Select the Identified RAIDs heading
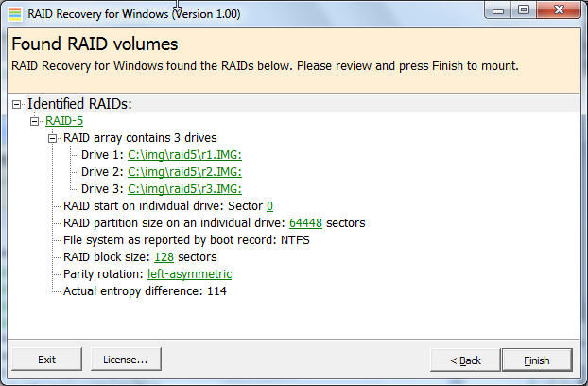 tap(79, 104)
